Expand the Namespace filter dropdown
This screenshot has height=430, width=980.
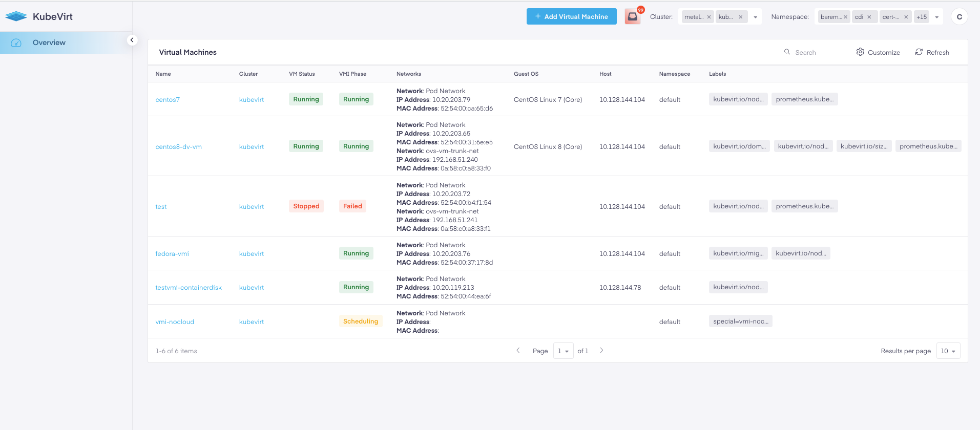click(x=937, y=17)
